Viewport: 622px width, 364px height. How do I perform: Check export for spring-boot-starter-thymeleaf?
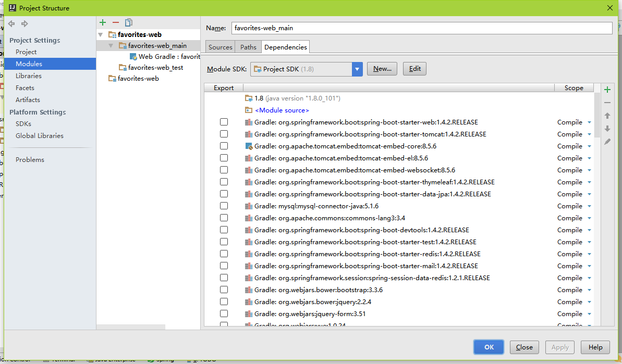click(x=224, y=182)
